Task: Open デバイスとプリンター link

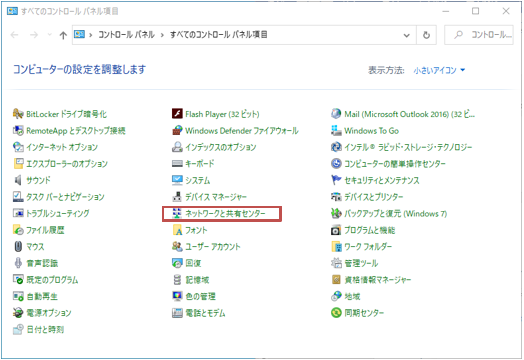Action: pyautogui.click(x=374, y=197)
